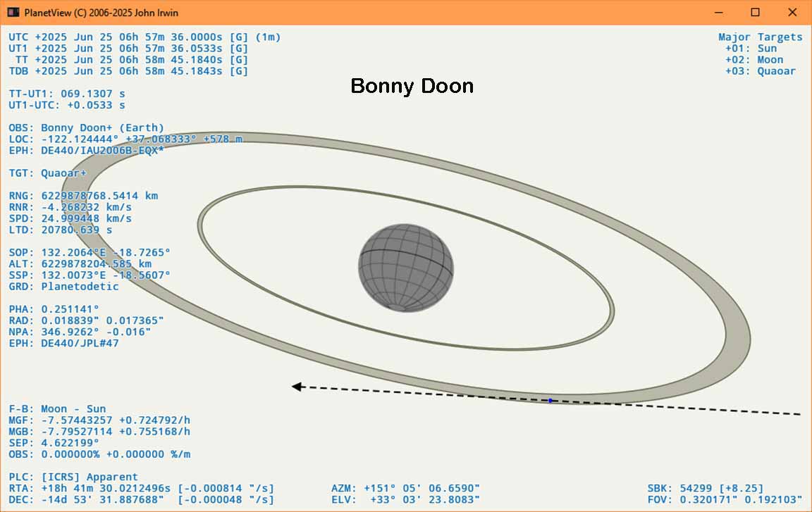Click the PLC: [ICRS] Apparent line
Image resolution: width=812 pixels, height=512 pixels.
(x=73, y=477)
